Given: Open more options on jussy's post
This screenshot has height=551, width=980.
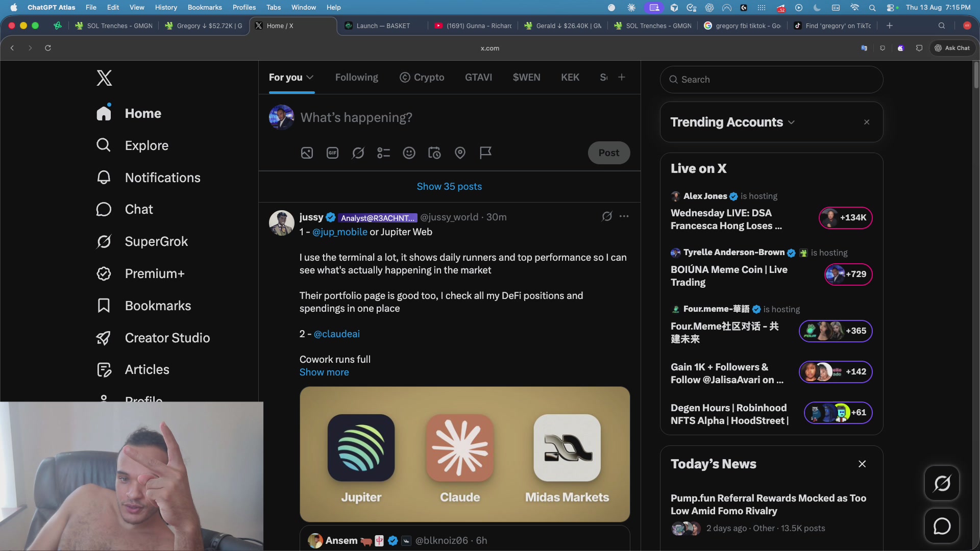Looking at the screenshot, I should coord(624,216).
